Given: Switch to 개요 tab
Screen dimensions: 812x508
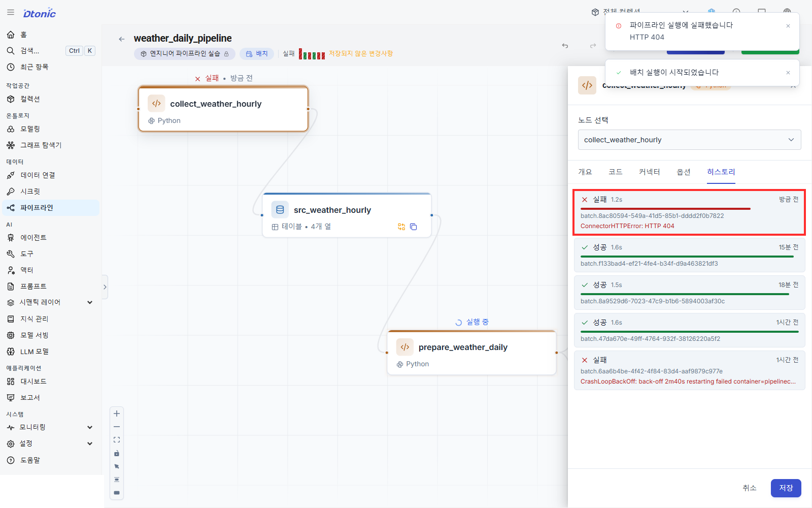Looking at the screenshot, I should tap(585, 172).
